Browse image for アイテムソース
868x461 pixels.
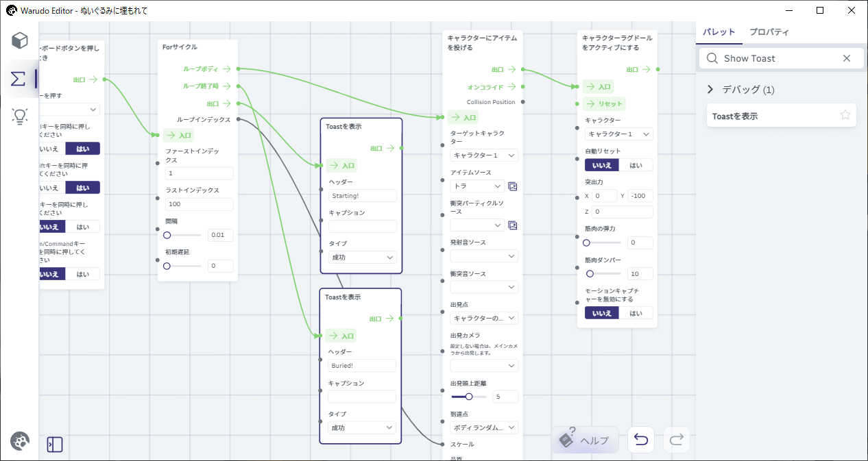[512, 186]
